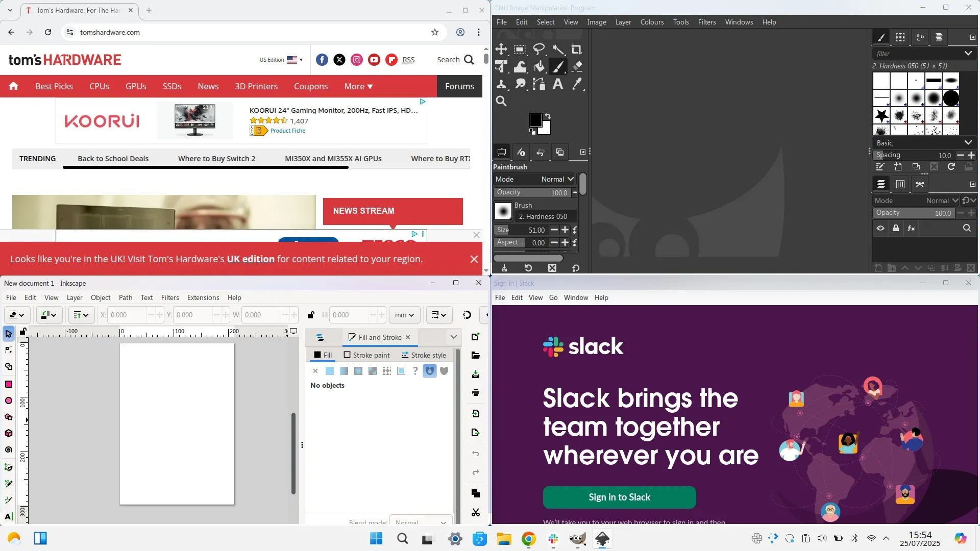
Task: Choose the Colour Picker eyedropper in GIMP
Action: (x=577, y=84)
